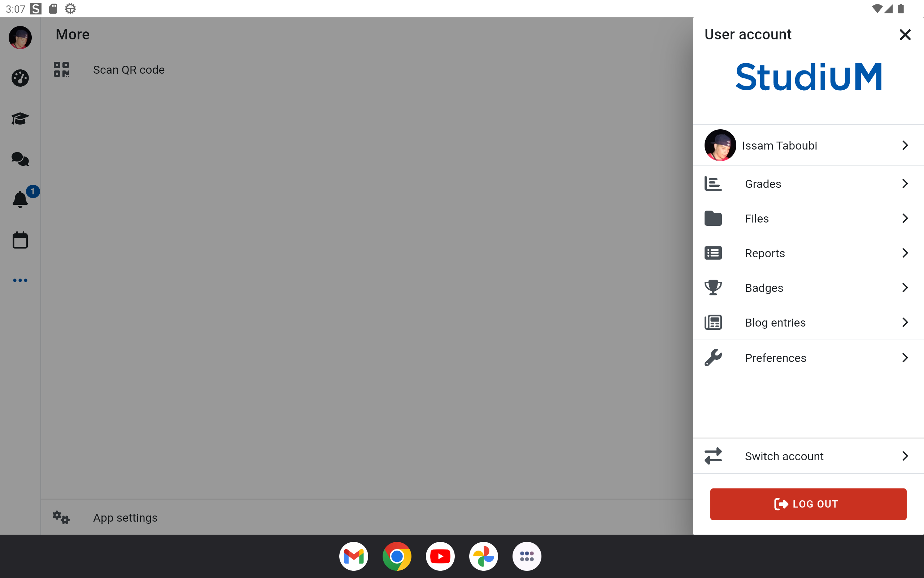Image resolution: width=924 pixels, height=578 pixels.
Task: Click the Blog entries newspaper icon
Action: coord(713,322)
